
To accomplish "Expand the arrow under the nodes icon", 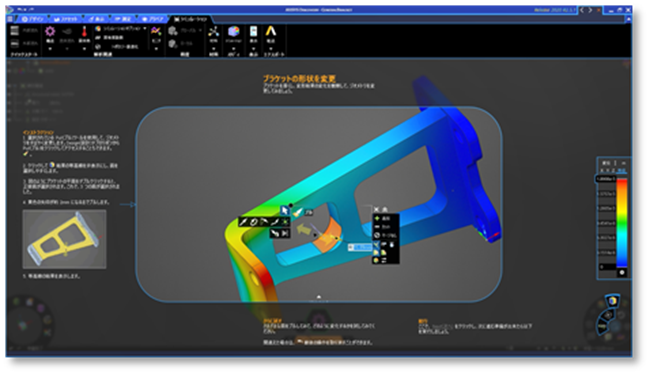I will click(213, 48).
